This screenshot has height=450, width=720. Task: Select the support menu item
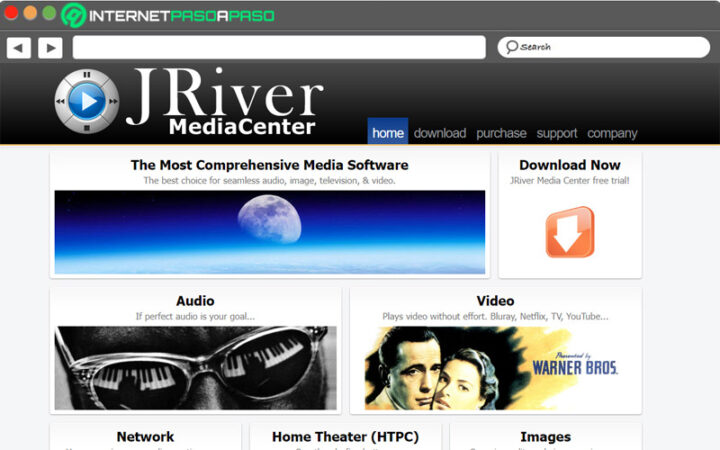557,133
